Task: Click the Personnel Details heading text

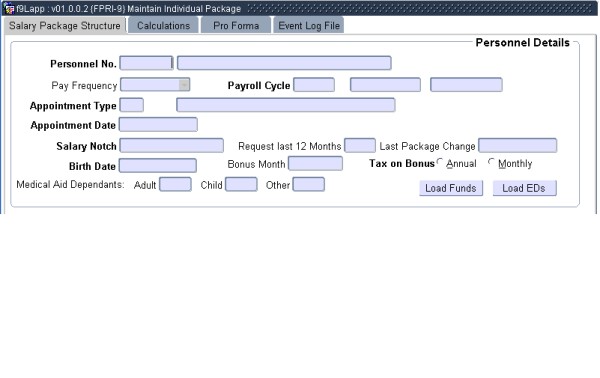Action: [522, 43]
